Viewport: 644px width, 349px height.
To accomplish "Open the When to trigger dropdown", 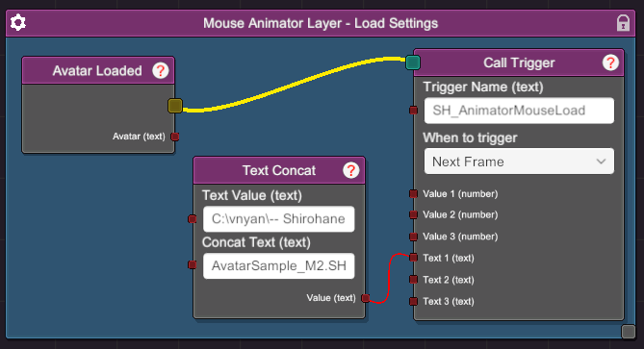I will tap(519, 162).
